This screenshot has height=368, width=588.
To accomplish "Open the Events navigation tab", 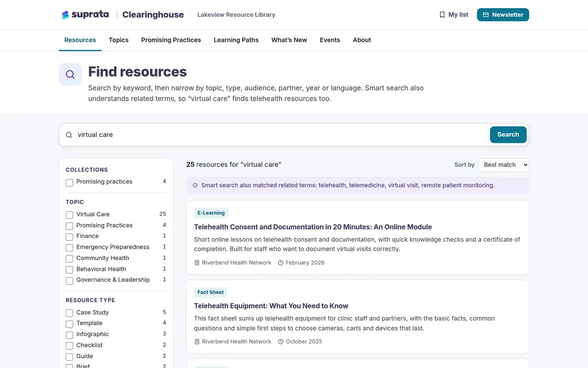I will coord(330,40).
